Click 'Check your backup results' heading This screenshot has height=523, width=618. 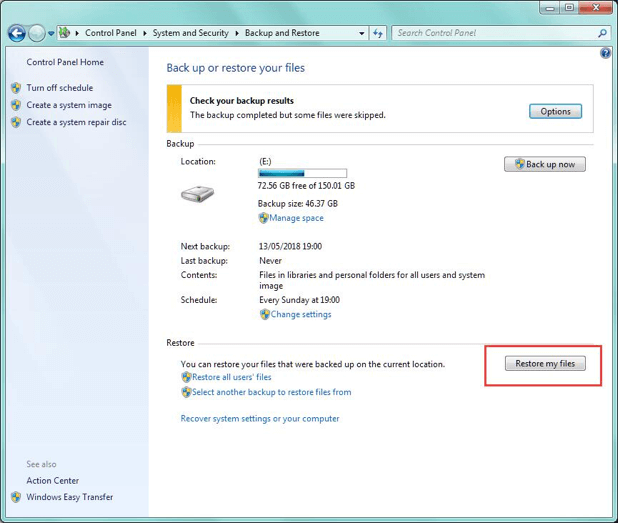click(x=242, y=101)
